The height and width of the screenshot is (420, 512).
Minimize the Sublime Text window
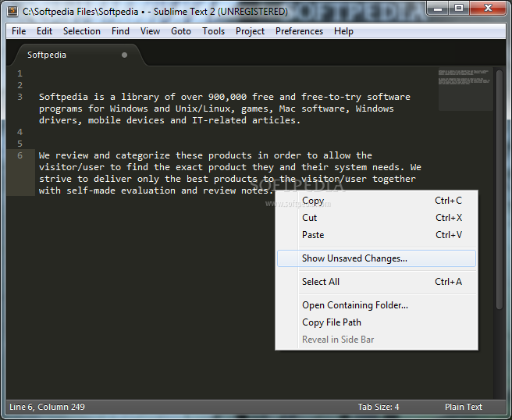[438, 9]
